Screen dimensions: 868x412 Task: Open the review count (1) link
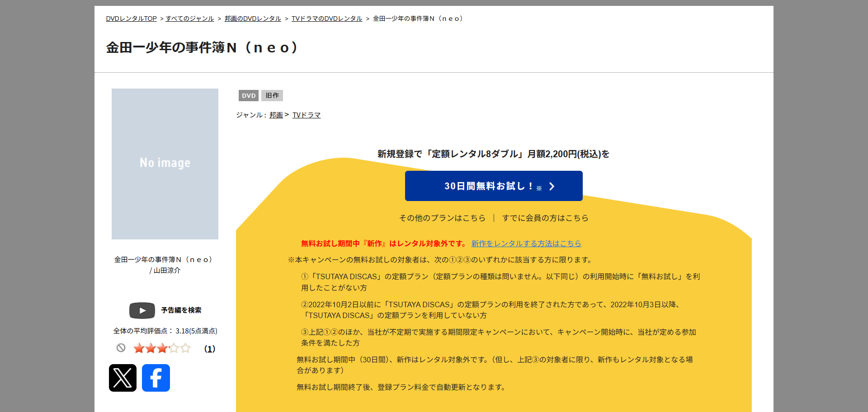pos(210,349)
